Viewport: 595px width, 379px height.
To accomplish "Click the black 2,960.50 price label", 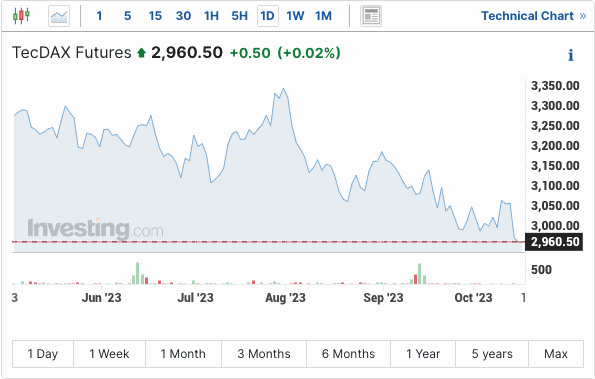I will coord(554,242).
